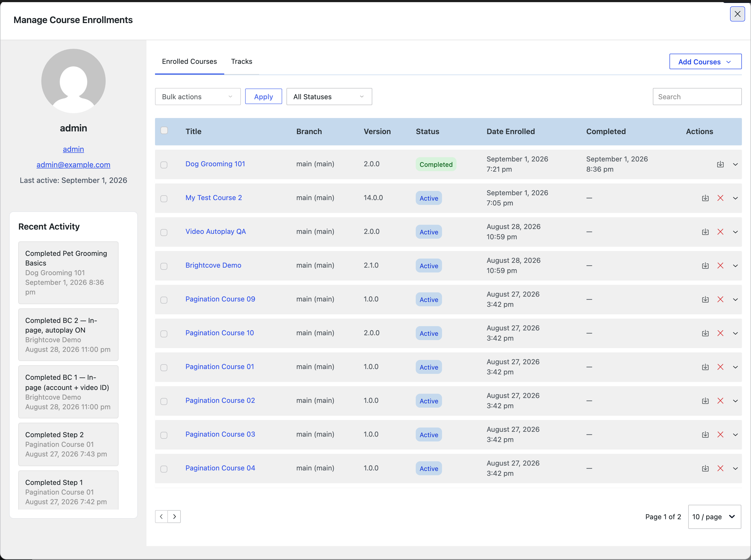The height and width of the screenshot is (560, 751).
Task: Click the download icon for Video Autoplay QA
Action: coord(705,232)
